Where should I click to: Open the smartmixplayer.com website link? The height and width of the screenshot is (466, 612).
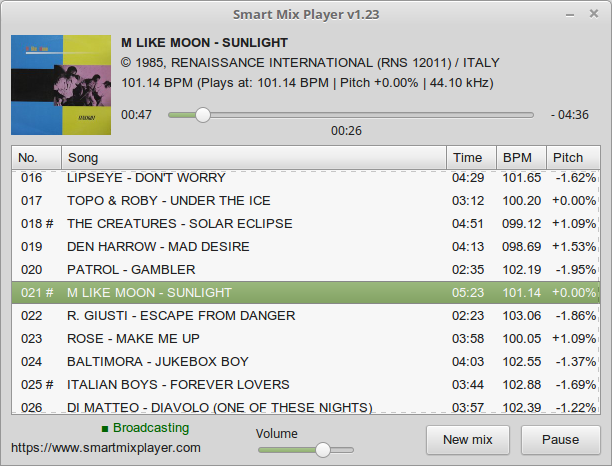click(x=106, y=447)
